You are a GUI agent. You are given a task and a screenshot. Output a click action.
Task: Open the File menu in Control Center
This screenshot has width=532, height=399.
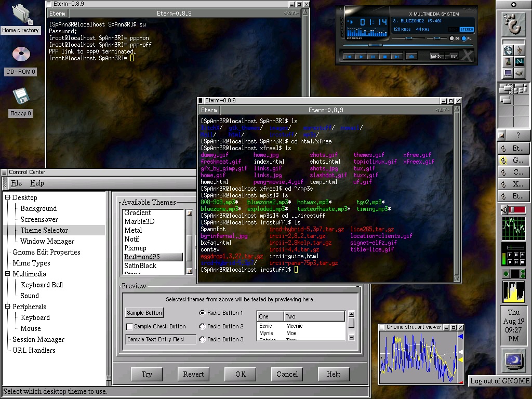coord(16,183)
